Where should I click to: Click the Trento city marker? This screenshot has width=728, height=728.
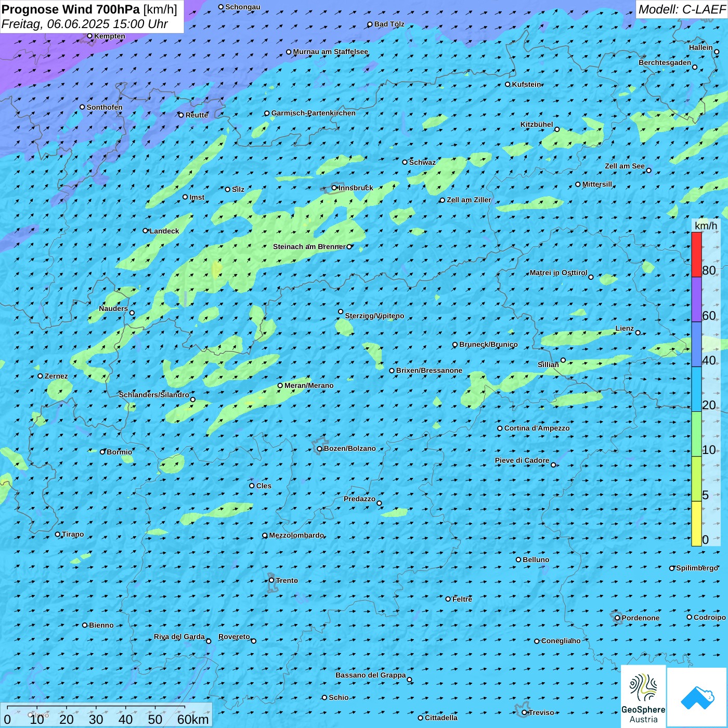point(271,580)
